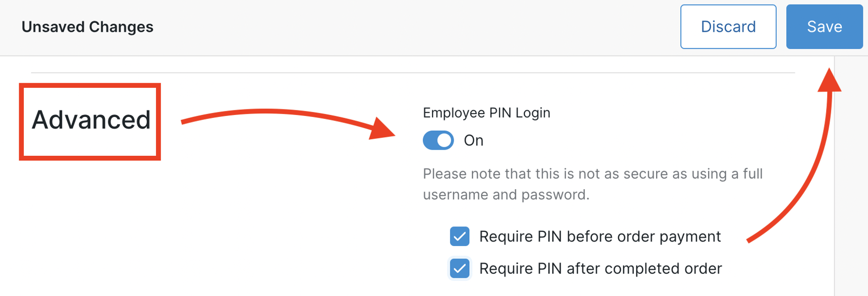This screenshot has width=868, height=296.
Task: Click the Unsaved Changes label
Action: click(x=87, y=27)
